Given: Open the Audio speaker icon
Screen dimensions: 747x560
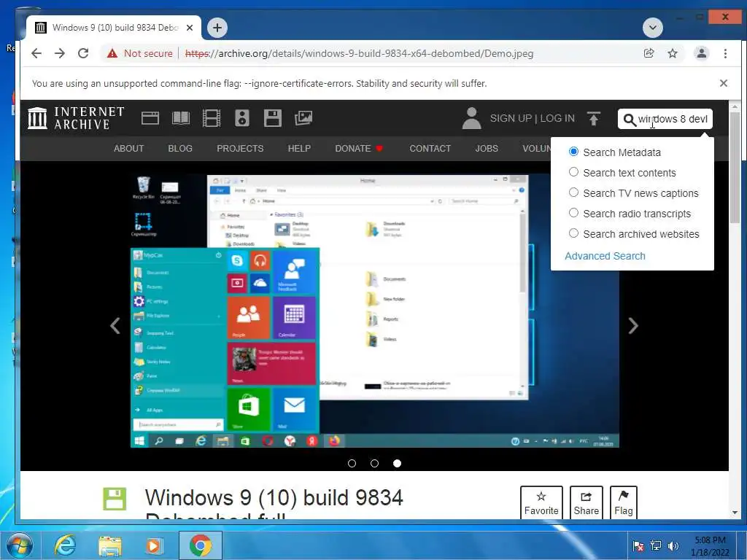Looking at the screenshot, I should click(x=242, y=118).
